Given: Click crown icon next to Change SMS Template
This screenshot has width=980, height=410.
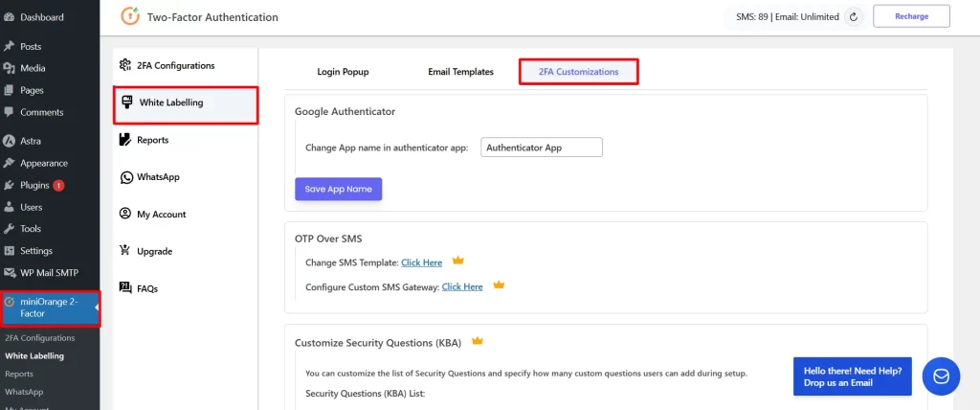Looking at the screenshot, I should (x=458, y=261).
